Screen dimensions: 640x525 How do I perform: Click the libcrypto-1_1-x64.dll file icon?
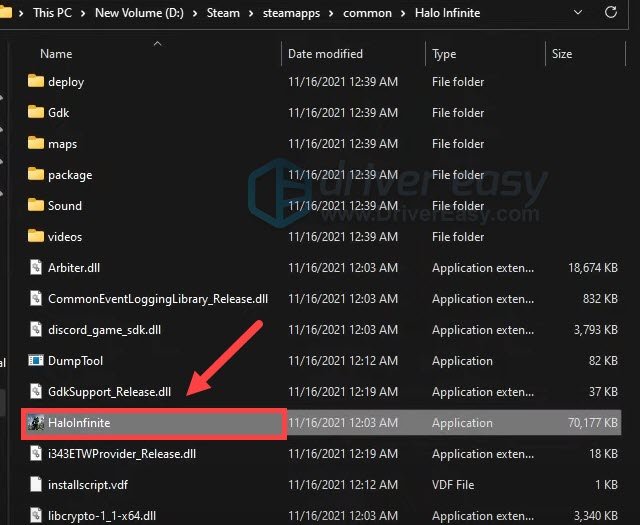(x=36, y=516)
